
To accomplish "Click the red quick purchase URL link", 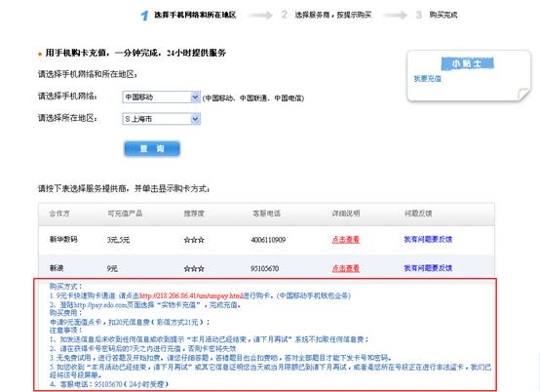I will (191, 295).
